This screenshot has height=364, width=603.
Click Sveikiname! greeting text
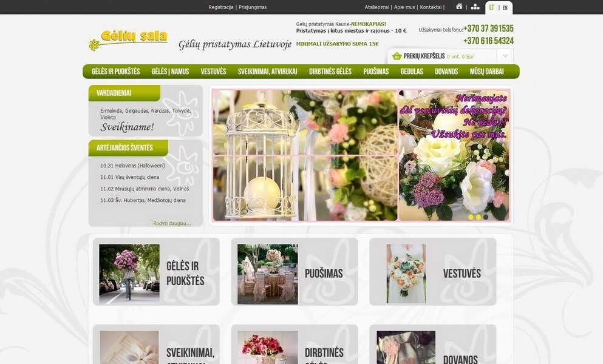coord(128,127)
